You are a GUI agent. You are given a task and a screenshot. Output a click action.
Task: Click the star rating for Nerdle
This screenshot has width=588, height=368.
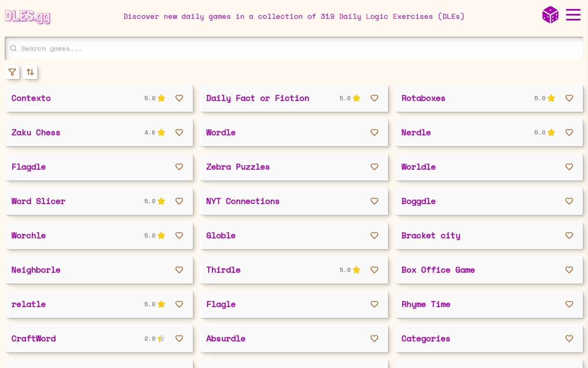[x=551, y=132]
